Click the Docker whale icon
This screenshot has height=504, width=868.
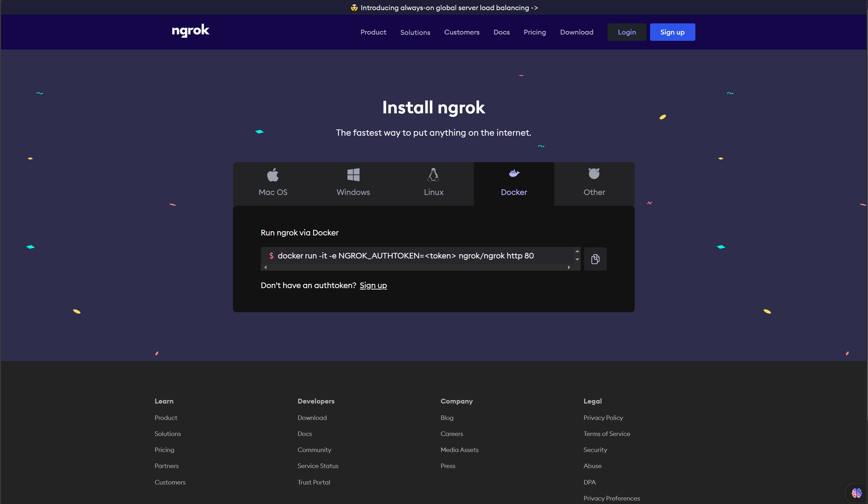click(514, 173)
